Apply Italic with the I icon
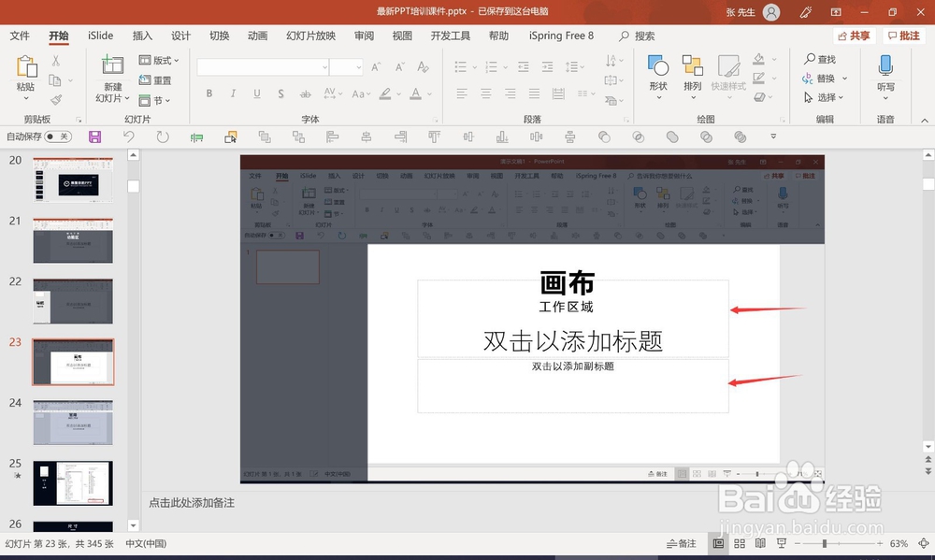 pyautogui.click(x=232, y=94)
